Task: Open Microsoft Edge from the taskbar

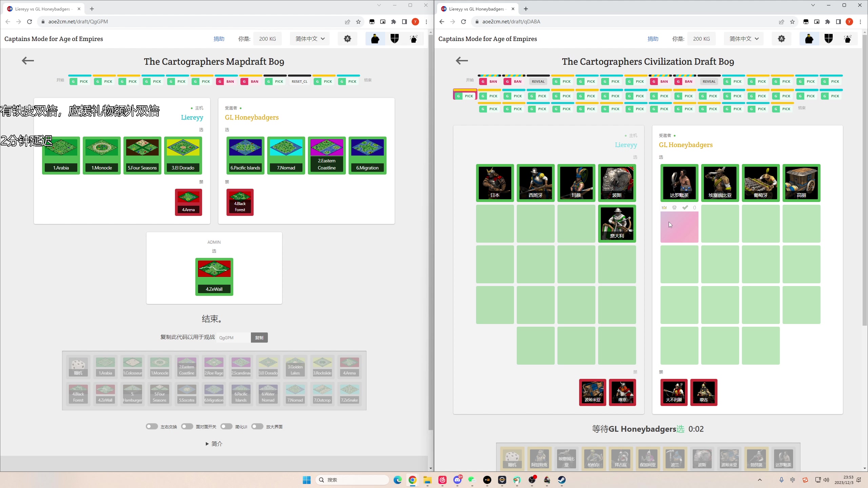Action: pos(397,480)
